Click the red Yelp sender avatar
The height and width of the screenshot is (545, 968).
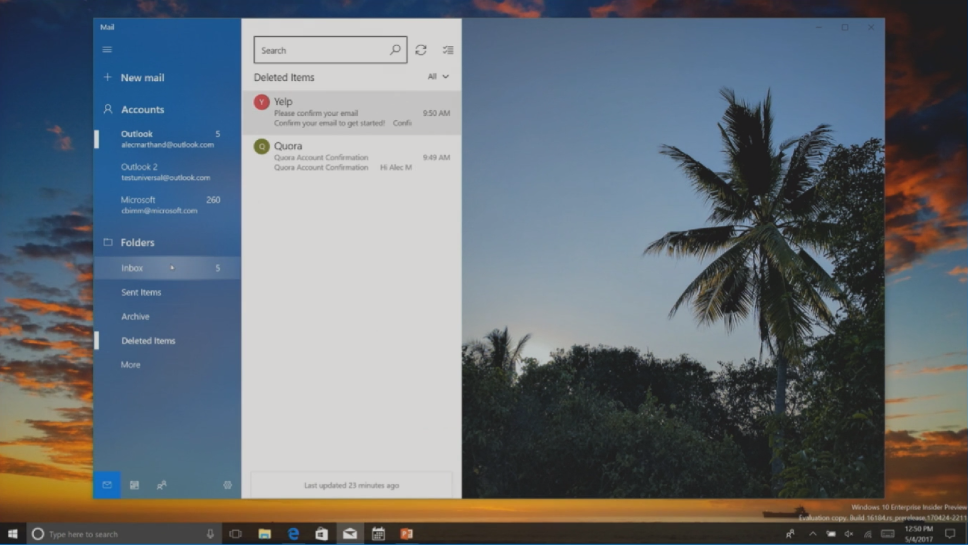click(262, 102)
